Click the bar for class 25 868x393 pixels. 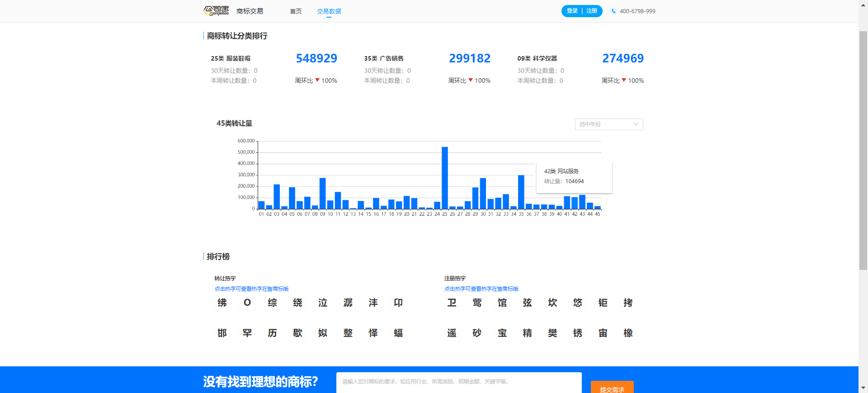(445, 178)
